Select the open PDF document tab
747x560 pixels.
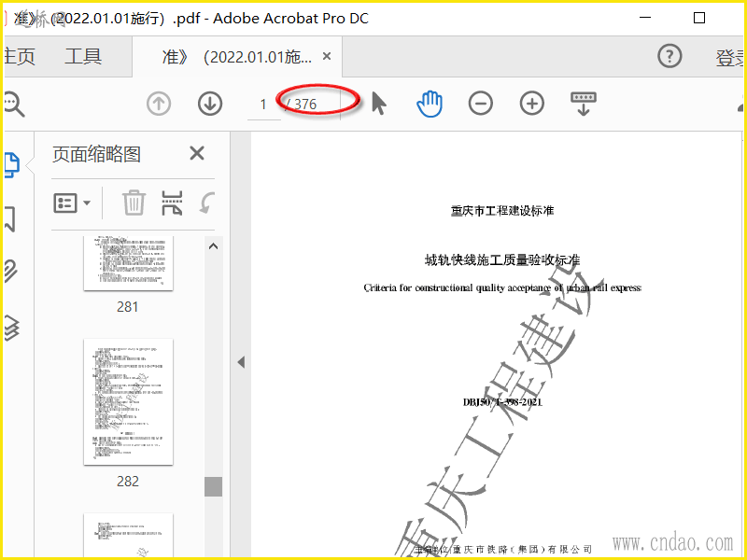237,57
